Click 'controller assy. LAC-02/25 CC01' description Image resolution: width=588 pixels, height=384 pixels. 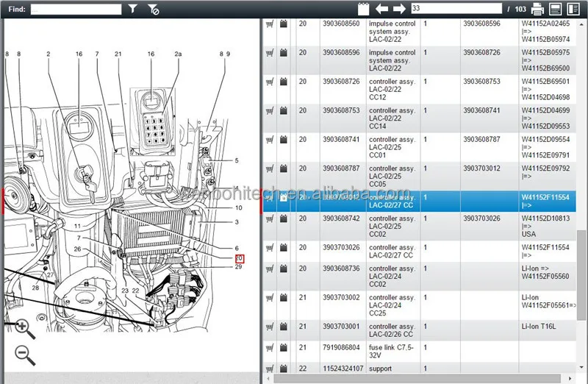pos(392,147)
